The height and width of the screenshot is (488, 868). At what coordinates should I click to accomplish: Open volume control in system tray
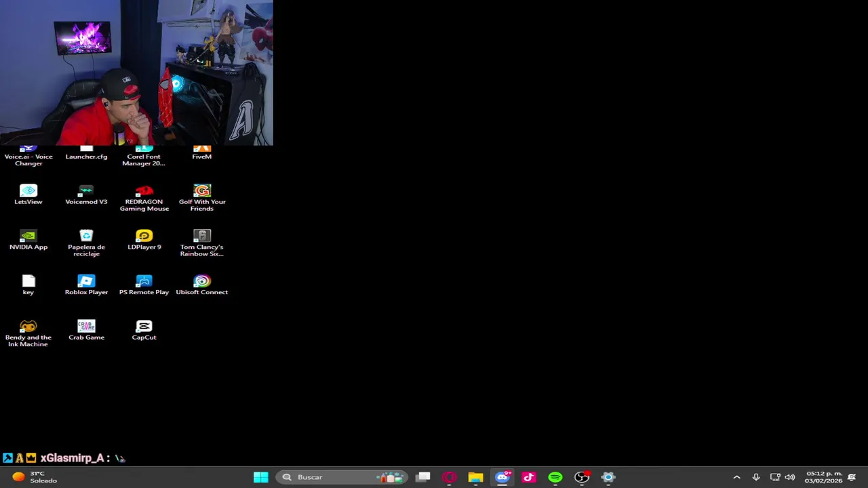point(789,477)
